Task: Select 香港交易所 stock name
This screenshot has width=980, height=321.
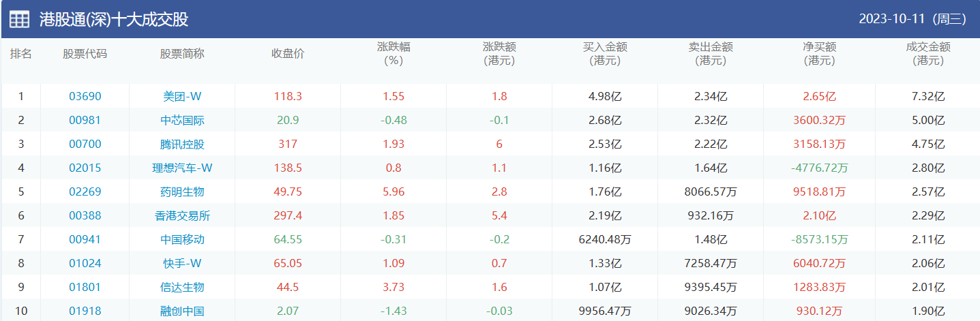Action: [182, 216]
